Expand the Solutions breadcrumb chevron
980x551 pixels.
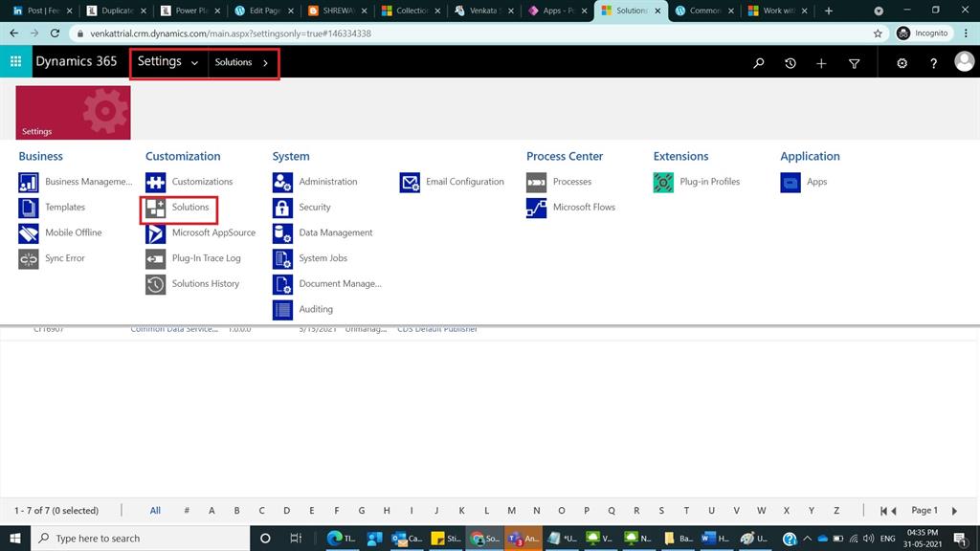point(263,62)
